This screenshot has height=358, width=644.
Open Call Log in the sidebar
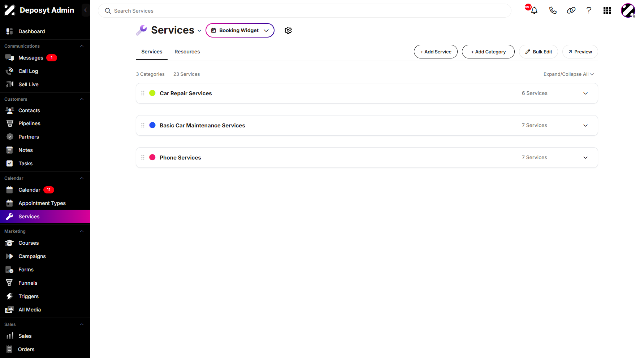pos(45,71)
